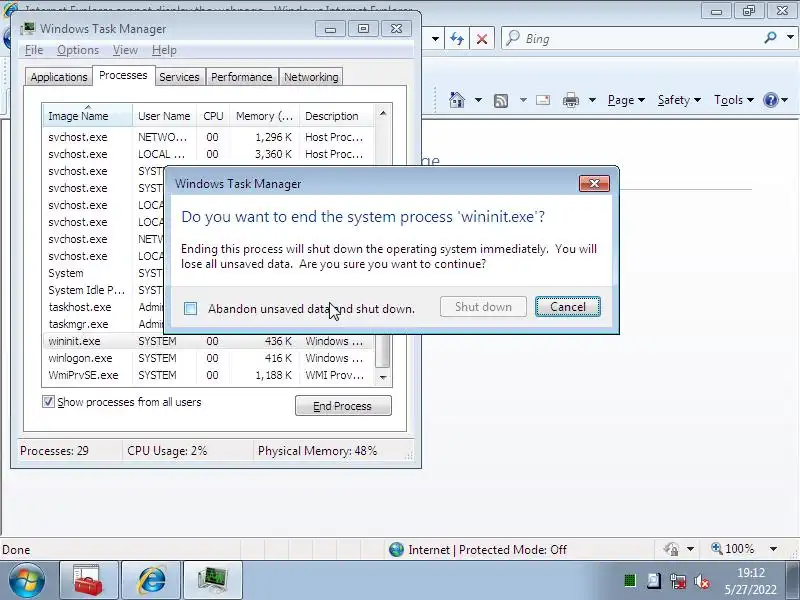
Task: Click the red Stop loading icon
Action: [482, 39]
